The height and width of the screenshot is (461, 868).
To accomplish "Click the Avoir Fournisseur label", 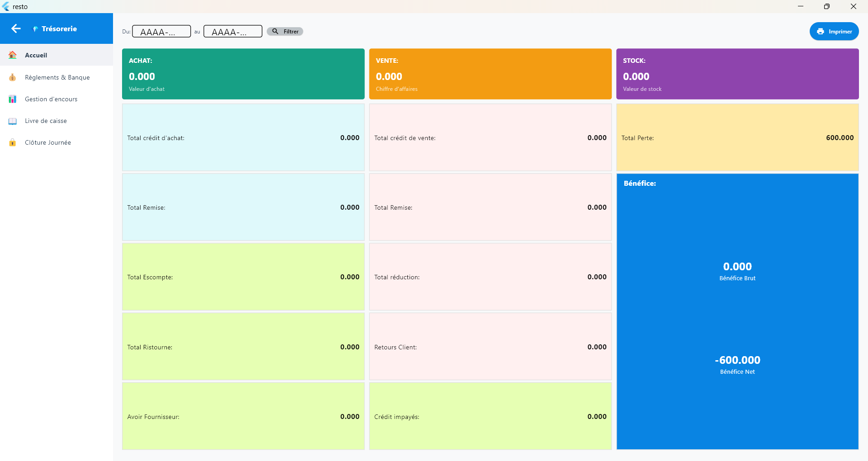I will [x=153, y=417].
